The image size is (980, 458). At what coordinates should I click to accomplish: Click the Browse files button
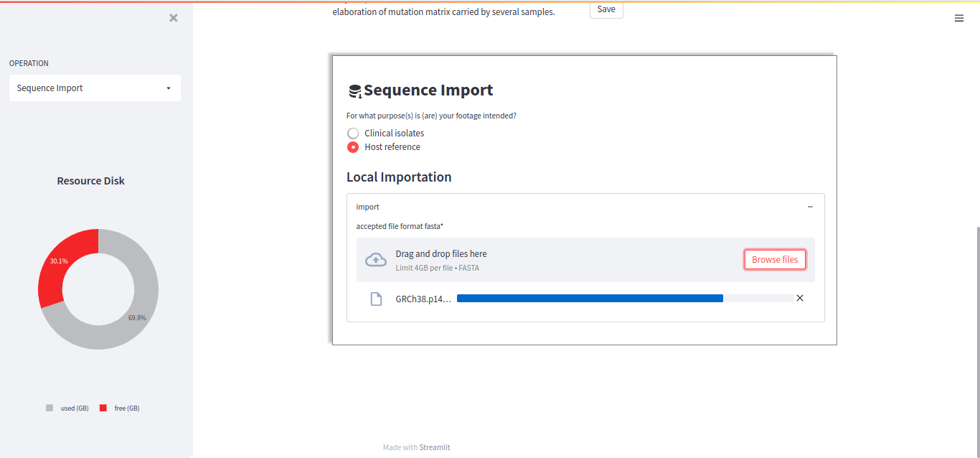coord(775,260)
